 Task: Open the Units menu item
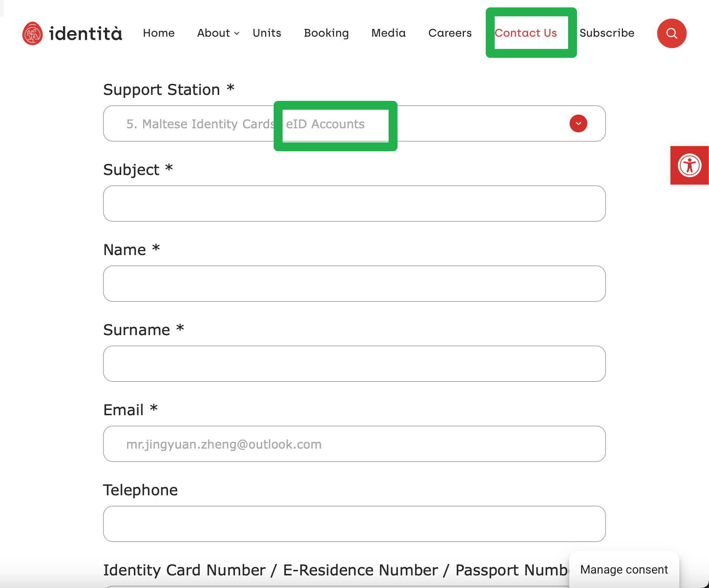267,33
